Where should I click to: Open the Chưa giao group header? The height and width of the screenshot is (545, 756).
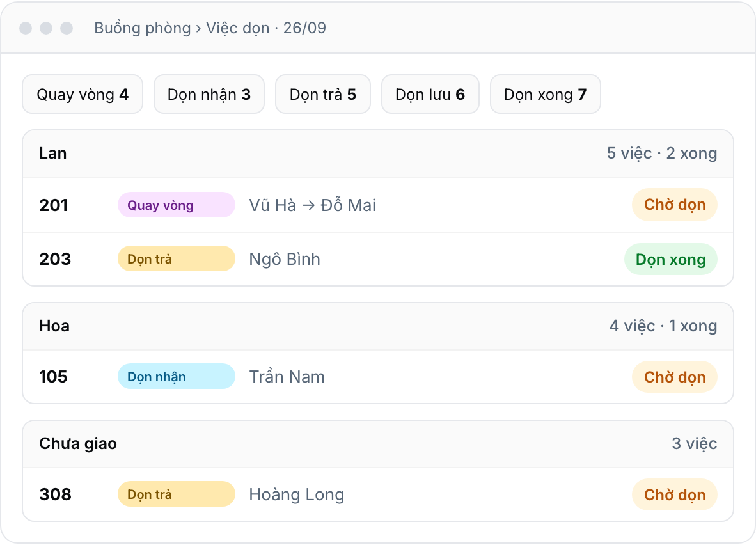[378, 444]
